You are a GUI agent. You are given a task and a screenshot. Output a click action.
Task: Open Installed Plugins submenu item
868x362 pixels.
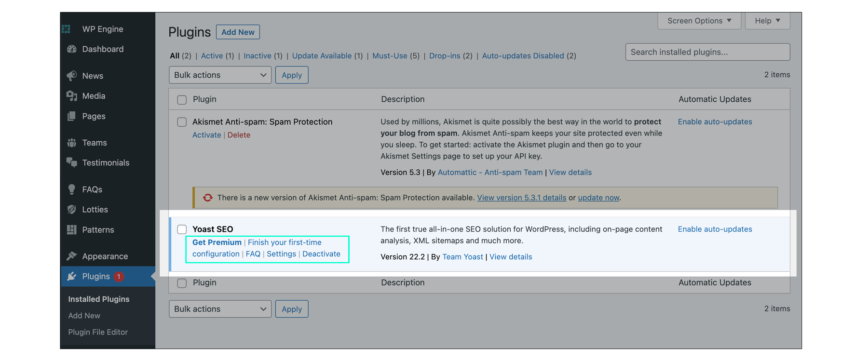99,299
